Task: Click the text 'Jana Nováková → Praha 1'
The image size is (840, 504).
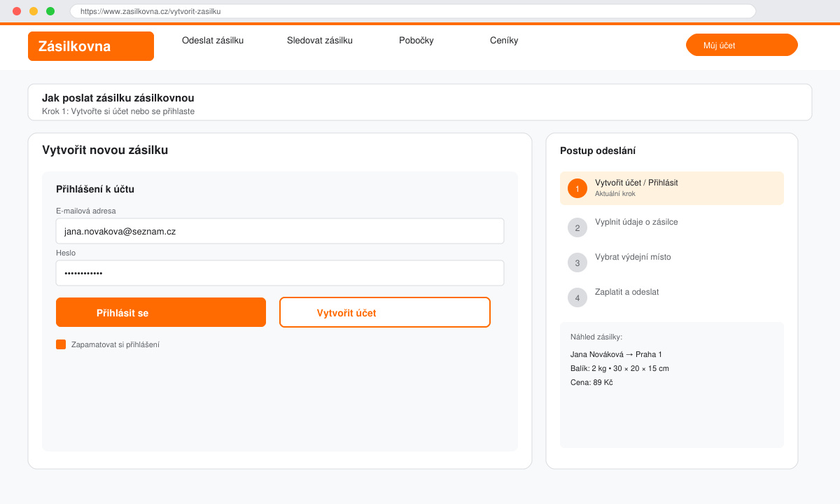Action: 616,354
